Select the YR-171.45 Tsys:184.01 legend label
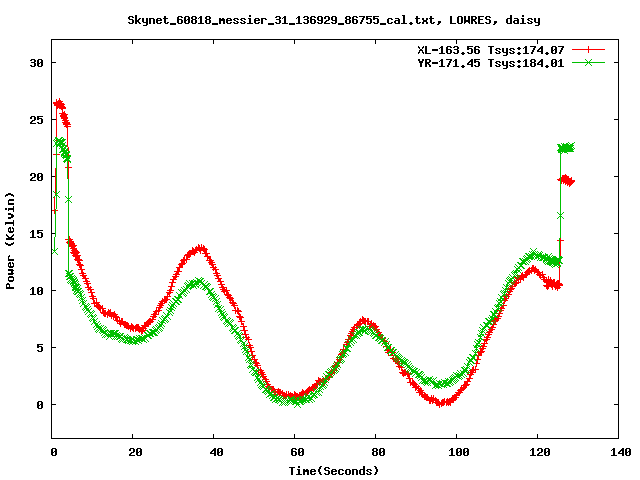The height and width of the screenshot is (480, 640). (491, 63)
